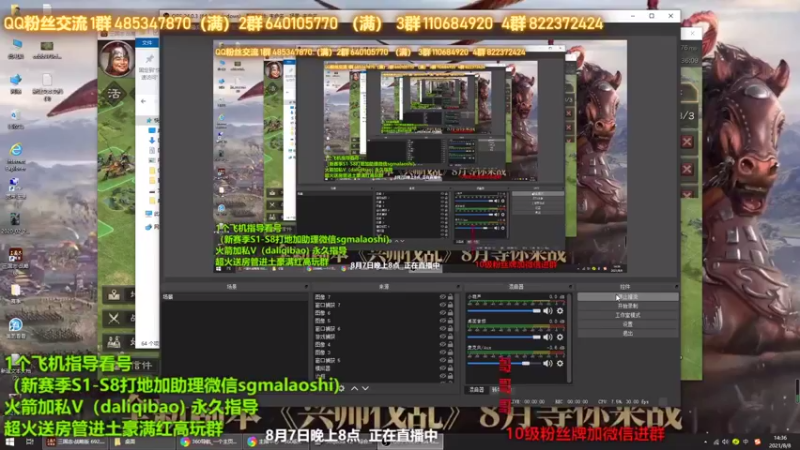
Task: Select the 模拟器 source row
Action: 376,368
